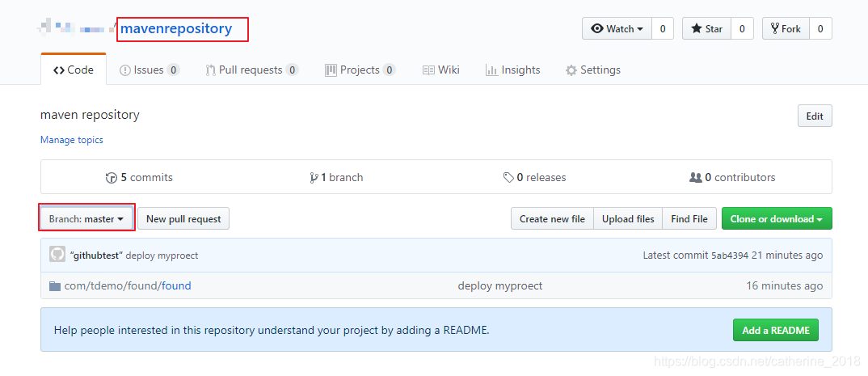Click the eye icon on Watch
Screen dimensions: 868x376
(x=597, y=29)
